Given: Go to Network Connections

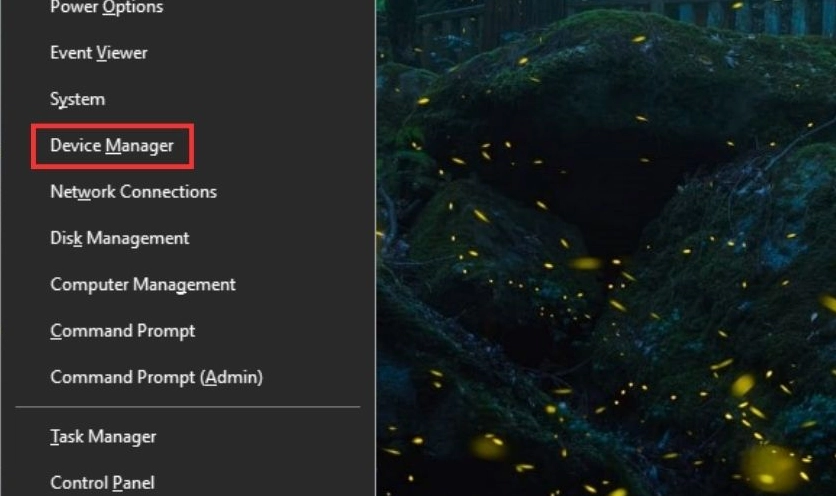Looking at the screenshot, I should pos(133,192).
